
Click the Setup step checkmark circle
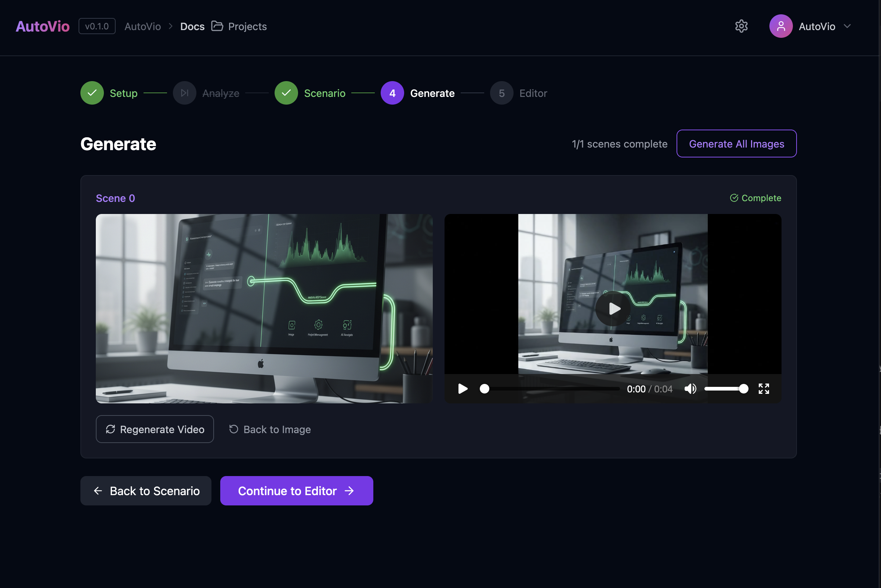pos(92,93)
